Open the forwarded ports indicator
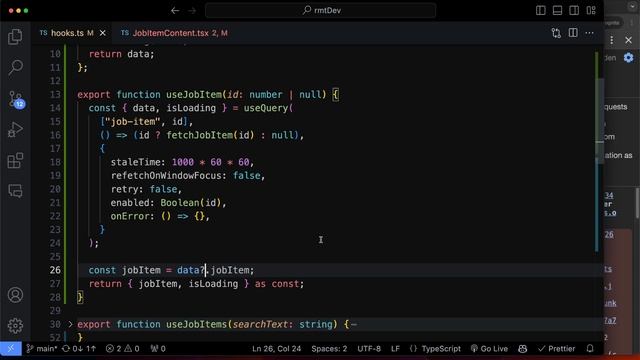The height and width of the screenshot is (360, 640). pyautogui.click(x=158, y=349)
